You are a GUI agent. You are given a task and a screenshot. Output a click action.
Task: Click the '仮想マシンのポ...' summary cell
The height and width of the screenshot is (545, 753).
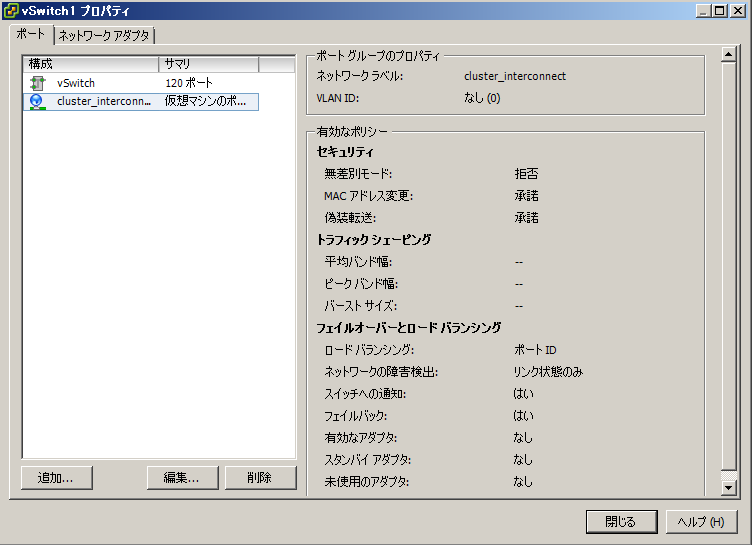click(205, 101)
